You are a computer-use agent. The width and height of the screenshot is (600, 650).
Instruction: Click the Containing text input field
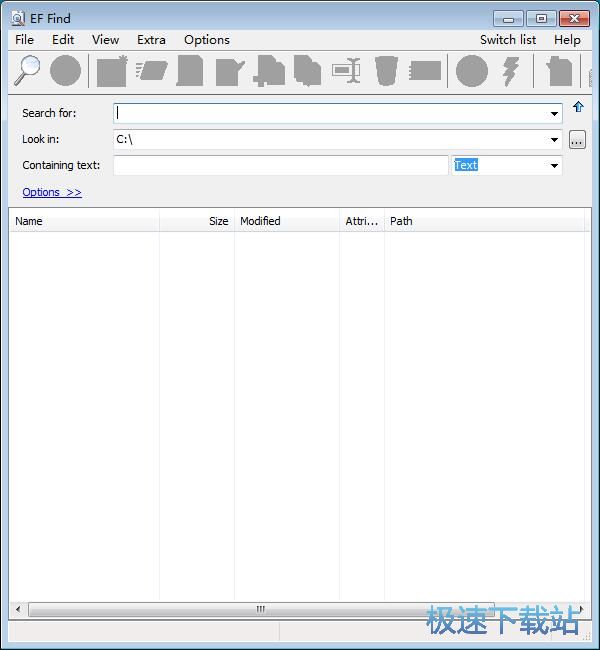[281, 165]
